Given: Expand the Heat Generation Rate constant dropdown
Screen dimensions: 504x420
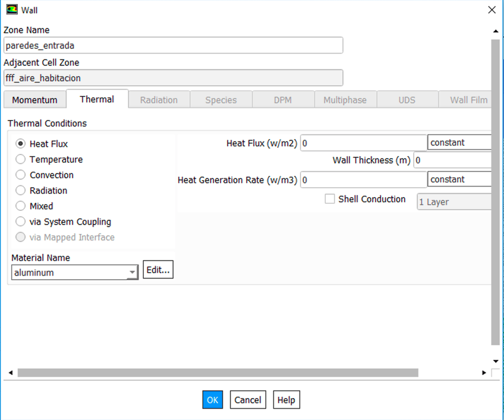Looking at the screenshot, I should pos(459,179).
